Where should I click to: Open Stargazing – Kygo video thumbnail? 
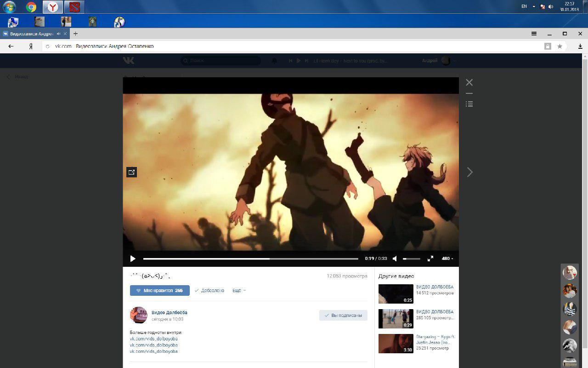[x=396, y=344]
